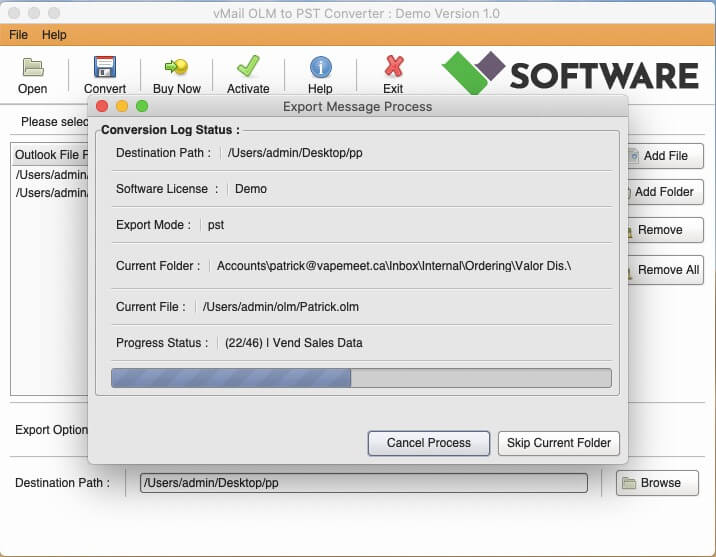Click the red Exit icon
The width and height of the screenshot is (716, 557).
tap(393, 68)
